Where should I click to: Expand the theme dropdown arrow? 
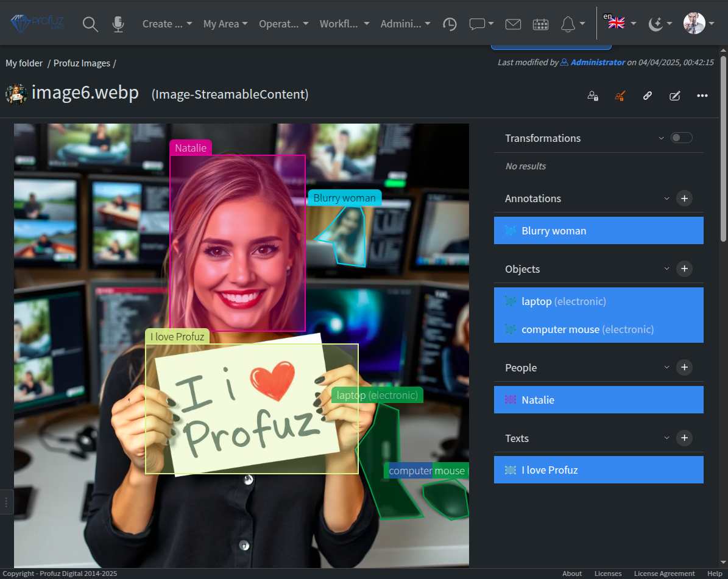(x=669, y=24)
